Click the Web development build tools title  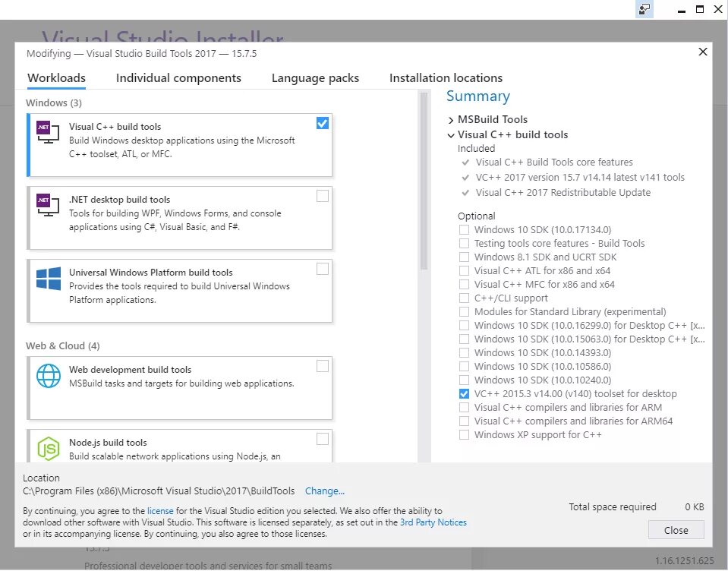click(130, 370)
